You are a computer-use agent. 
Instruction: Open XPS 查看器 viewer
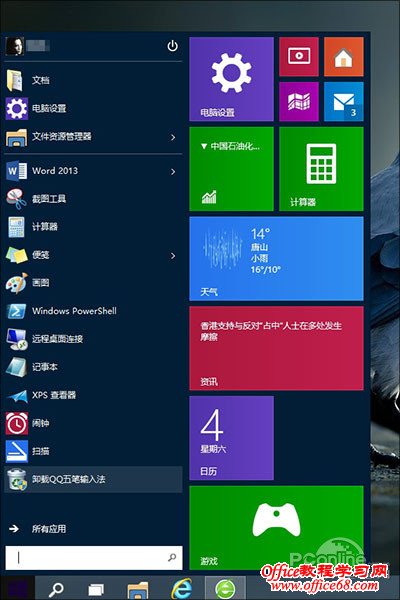[x=93, y=395]
